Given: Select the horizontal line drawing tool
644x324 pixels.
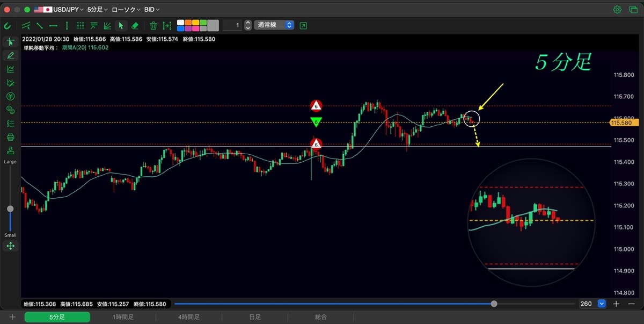Looking at the screenshot, I should click(53, 25).
